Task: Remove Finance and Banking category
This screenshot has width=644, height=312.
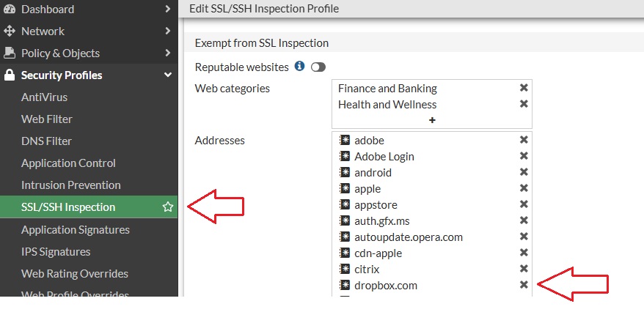Action: point(524,88)
